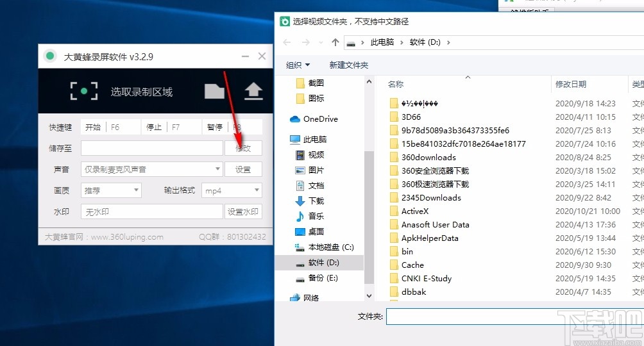
Task: Click the 文件夹 name input field
Action: (x=515, y=317)
